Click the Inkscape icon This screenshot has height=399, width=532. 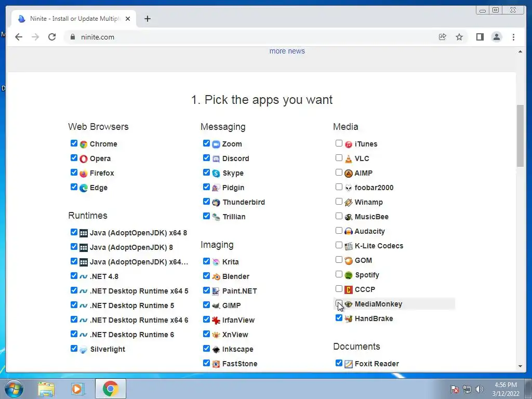tap(216, 349)
